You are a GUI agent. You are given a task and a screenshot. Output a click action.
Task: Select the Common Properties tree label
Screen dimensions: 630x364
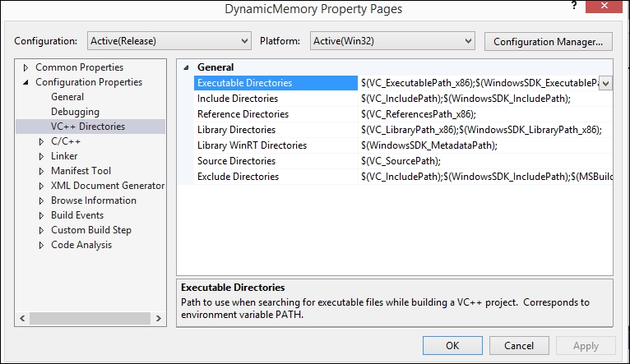tap(79, 67)
